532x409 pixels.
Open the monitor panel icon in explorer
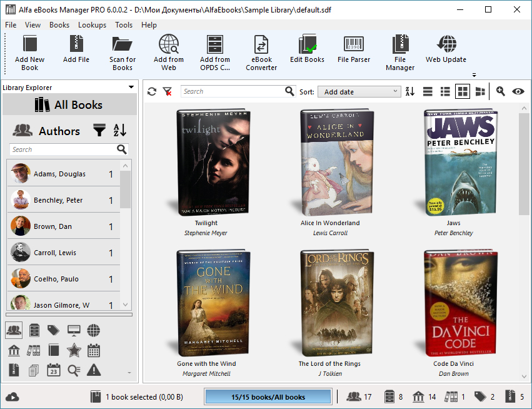[x=74, y=330]
